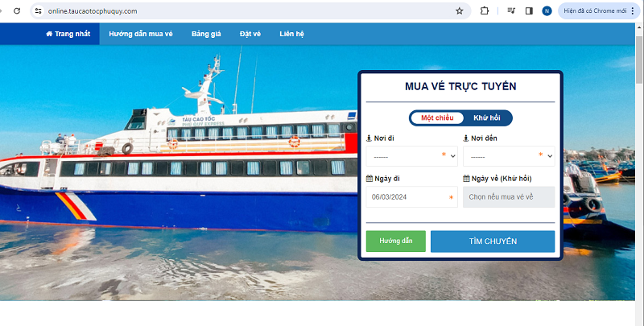The image size is (644, 326).
Task: Click the green Hướng dẫn button
Action: point(395,241)
